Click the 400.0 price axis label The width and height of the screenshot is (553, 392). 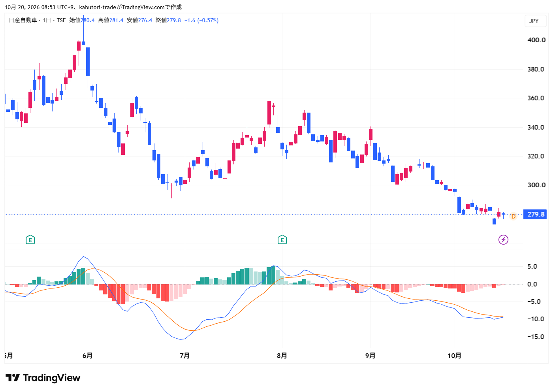tap(536, 40)
